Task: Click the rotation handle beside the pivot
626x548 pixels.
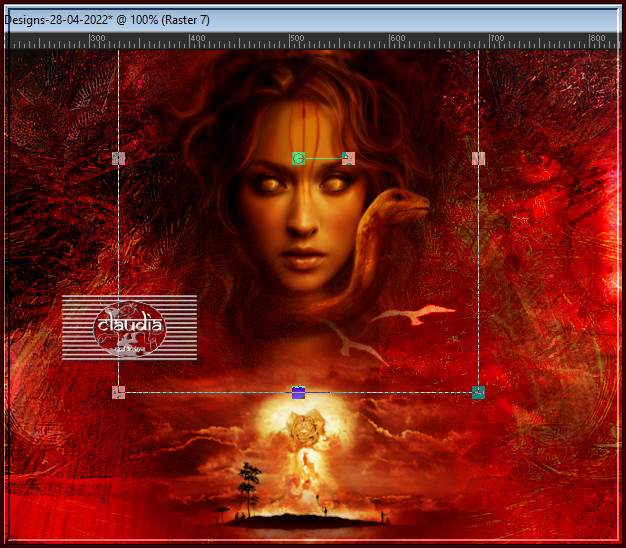Action: (x=349, y=158)
